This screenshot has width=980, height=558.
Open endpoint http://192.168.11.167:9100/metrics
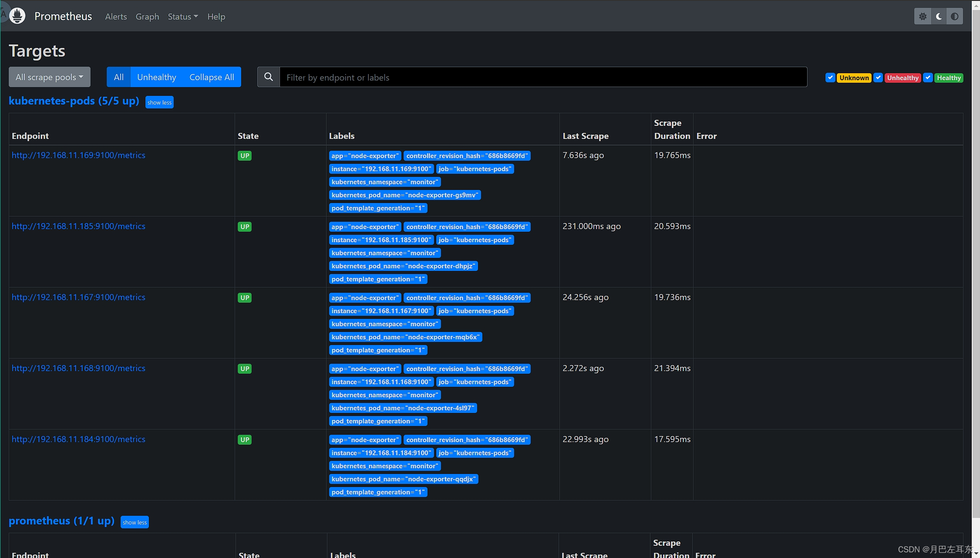tap(78, 297)
